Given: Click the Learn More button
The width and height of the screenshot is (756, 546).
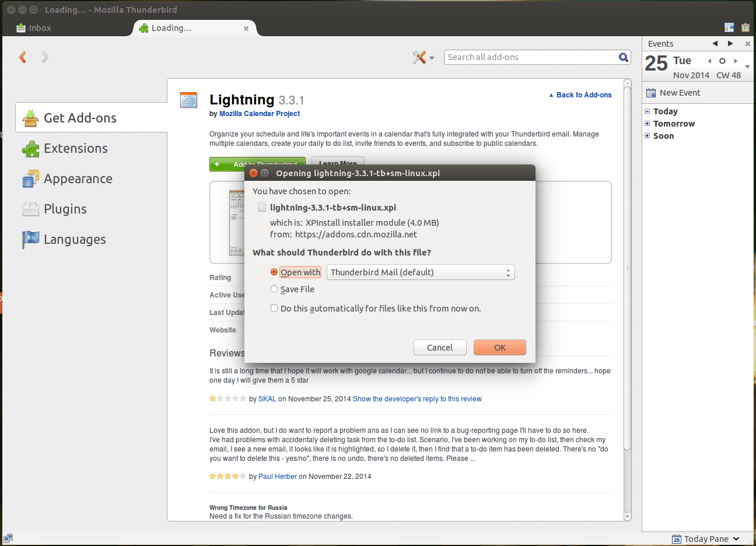Looking at the screenshot, I should (338, 162).
